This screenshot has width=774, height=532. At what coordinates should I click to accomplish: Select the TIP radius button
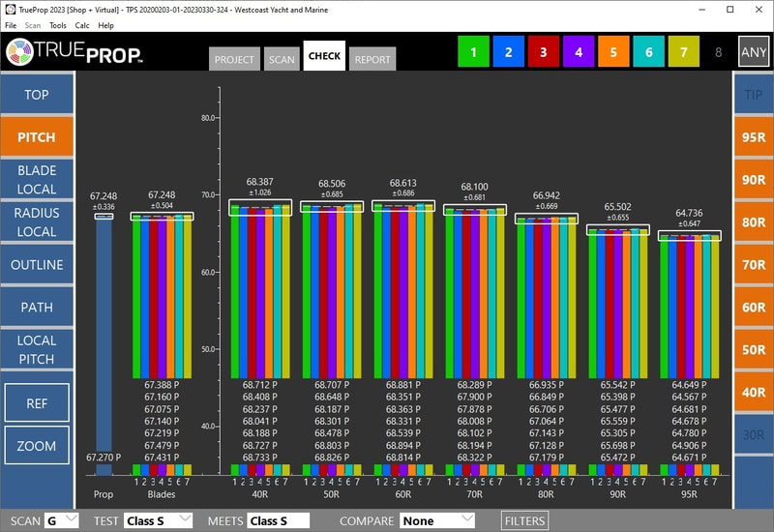(753, 95)
